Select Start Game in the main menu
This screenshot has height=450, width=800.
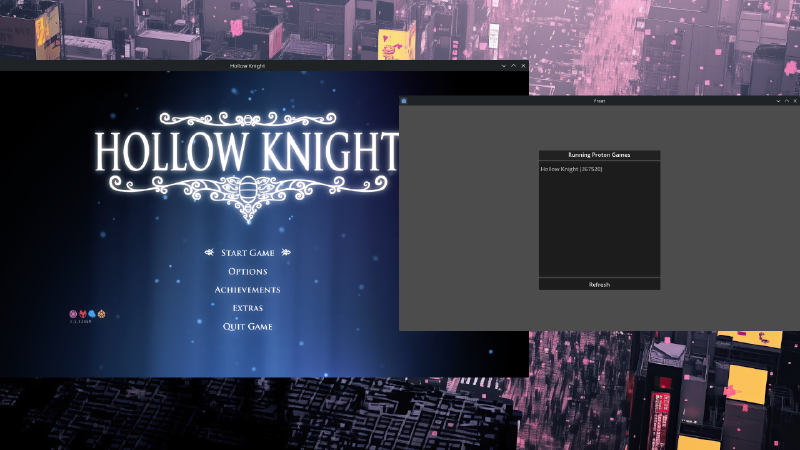(x=247, y=253)
